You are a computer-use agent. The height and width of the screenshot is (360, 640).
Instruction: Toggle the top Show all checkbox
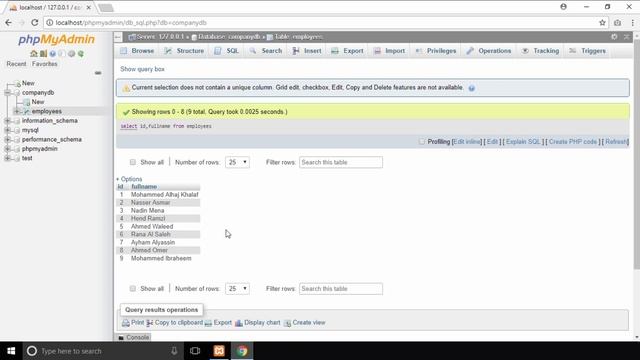[133, 162]
